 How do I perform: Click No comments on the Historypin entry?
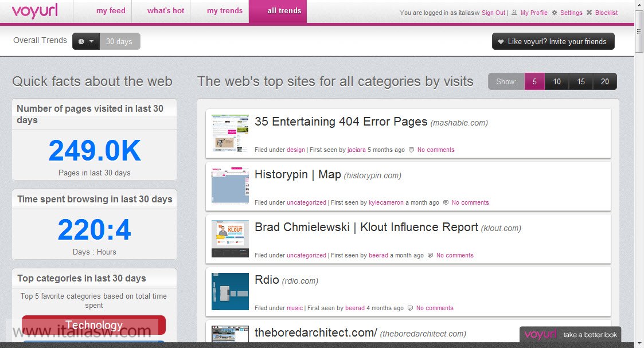pos(470,202)
